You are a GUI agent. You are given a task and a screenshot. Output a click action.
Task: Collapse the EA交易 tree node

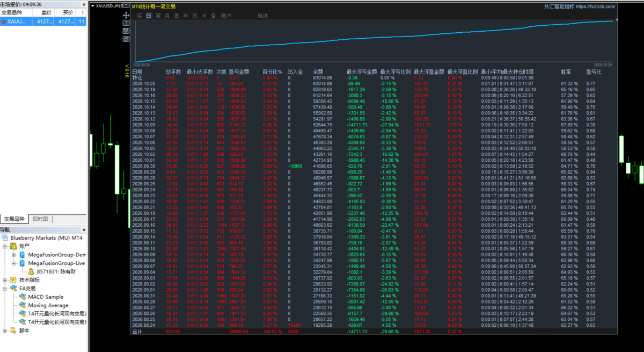pos(5,289)
